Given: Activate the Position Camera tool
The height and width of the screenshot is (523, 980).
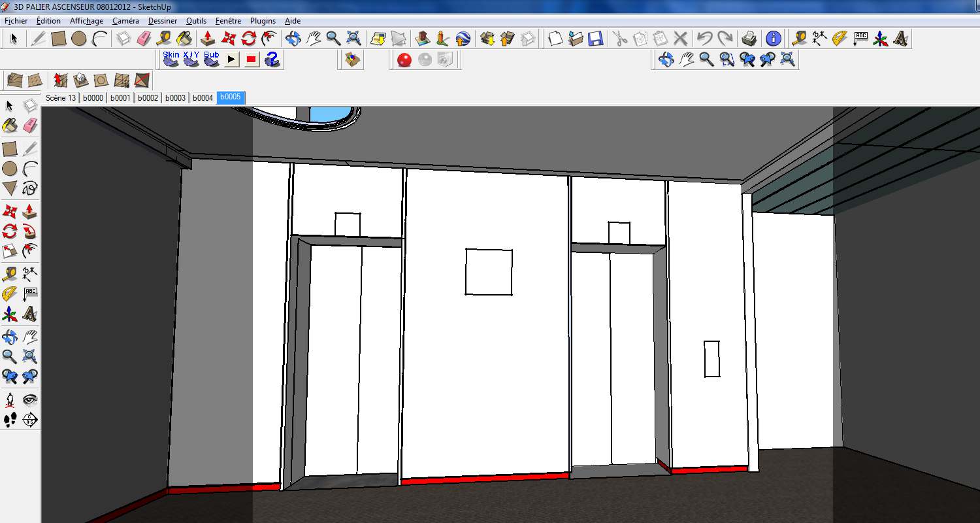Looking at the screenshot, I should click(10, 399).
